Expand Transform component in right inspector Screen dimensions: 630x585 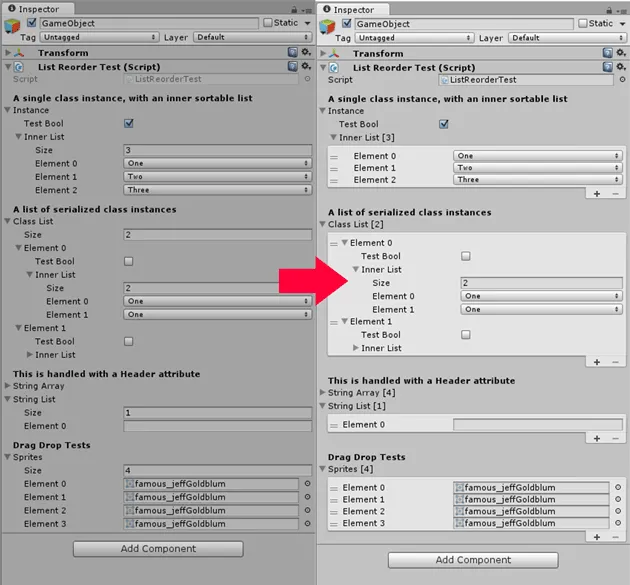coord(323,53)
